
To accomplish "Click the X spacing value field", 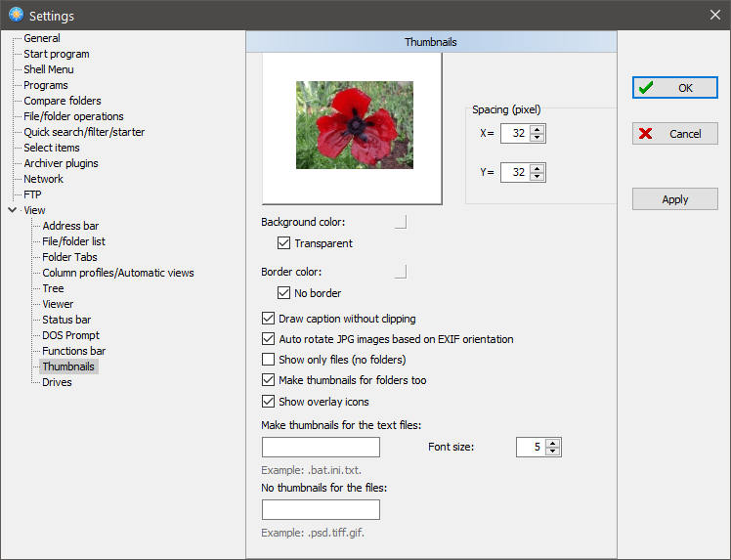I will [515, 133].
